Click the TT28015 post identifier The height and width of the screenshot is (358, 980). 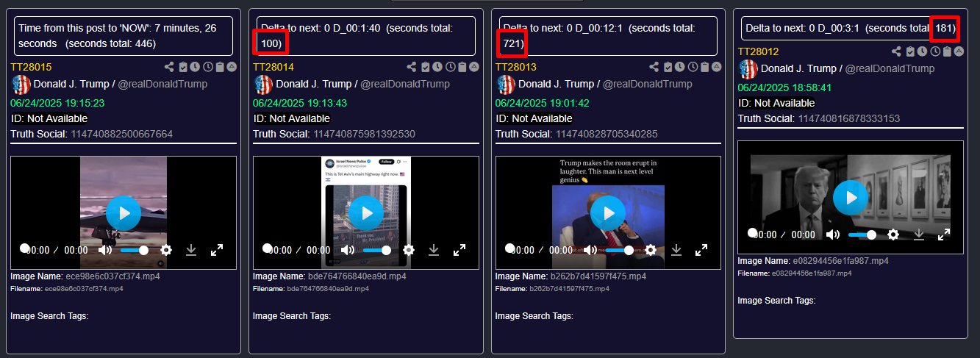31,66
